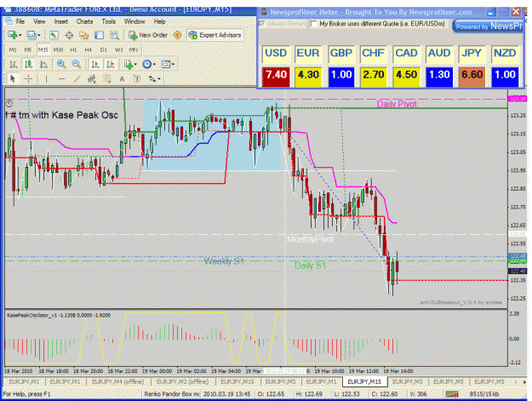Select the M15 timeframe button
The image size is (532, 401).
coord(43,49)
